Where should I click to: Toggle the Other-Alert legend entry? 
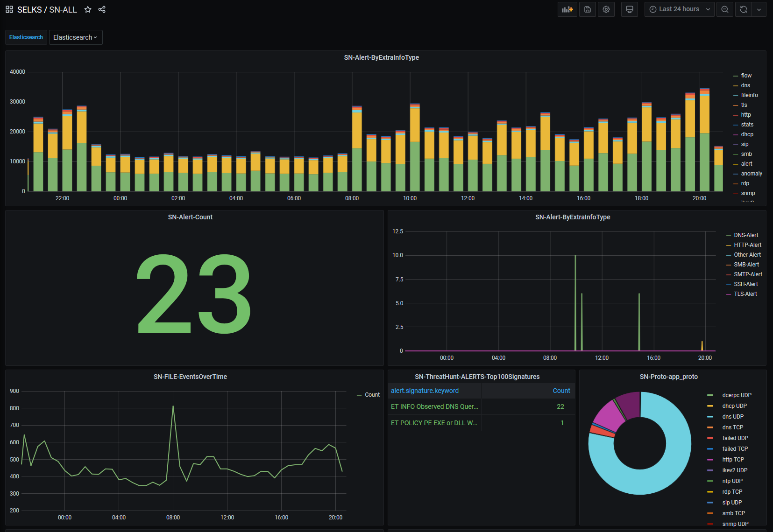pos(747,255)
